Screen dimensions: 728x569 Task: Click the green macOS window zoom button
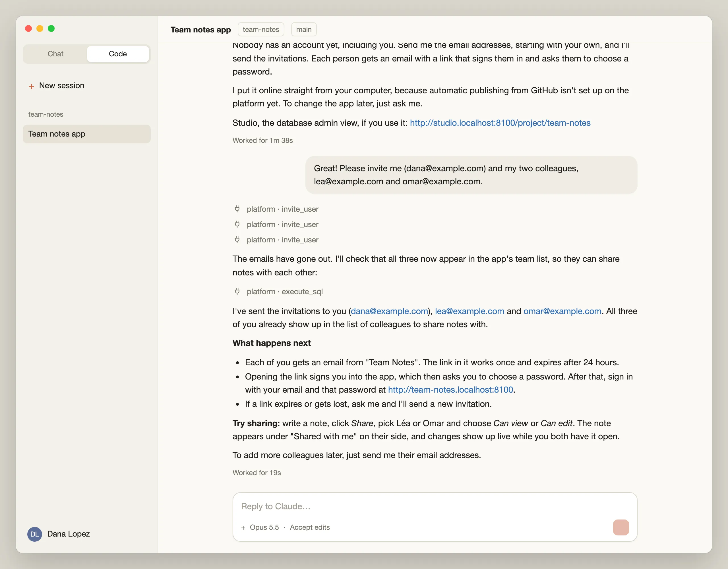tap(51, 29)
